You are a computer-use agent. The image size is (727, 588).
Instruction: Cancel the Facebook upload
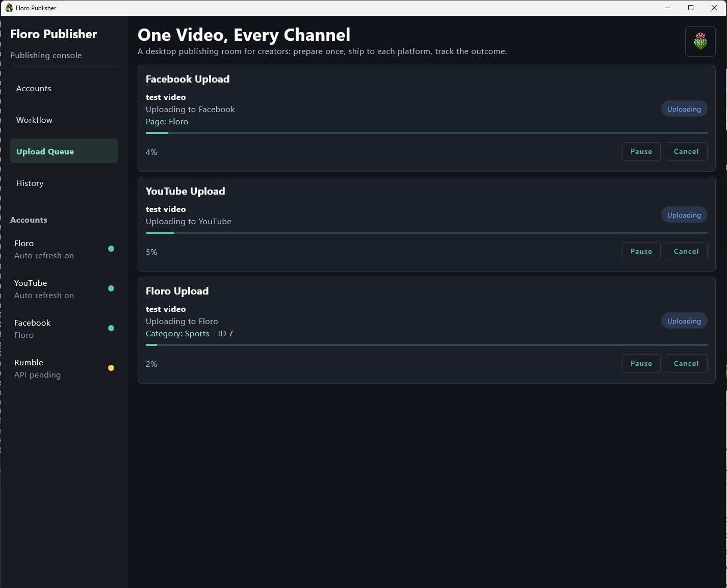[686, 151]
